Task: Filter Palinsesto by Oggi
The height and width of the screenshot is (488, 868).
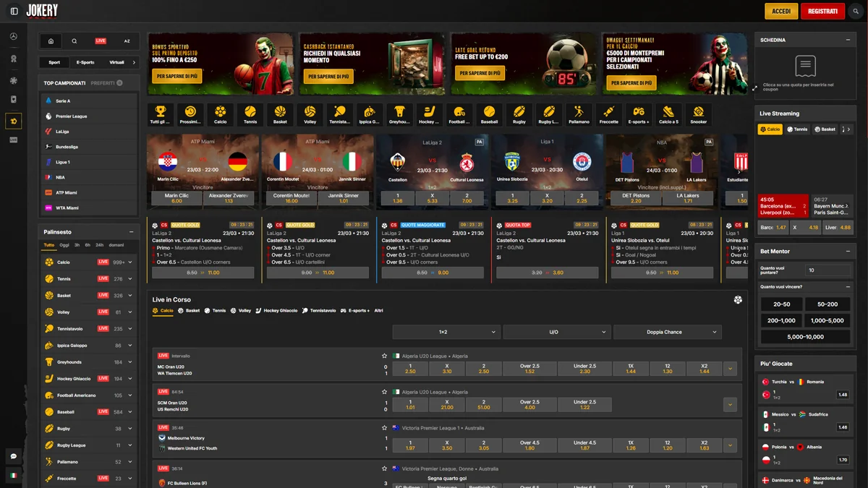Action: pyautogui.click(x=64, y=245)
